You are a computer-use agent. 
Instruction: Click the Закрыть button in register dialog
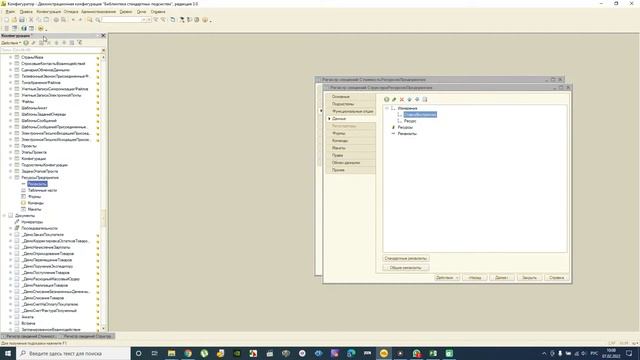[x=529, y=278]
